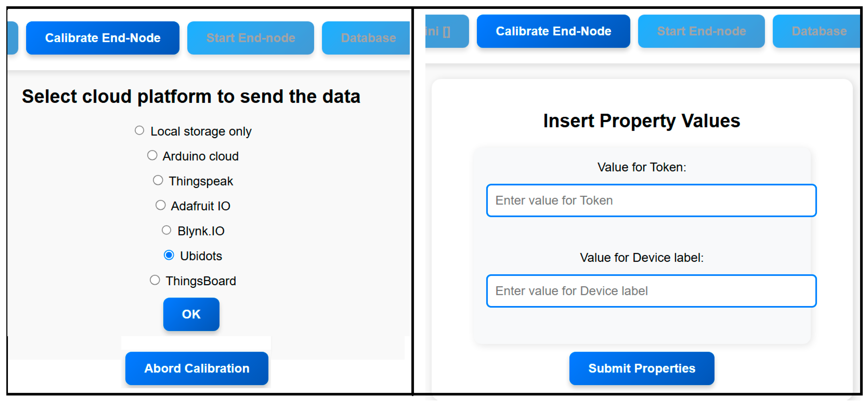The image size is (868, 402).
Task: Pick the Adafruit IO radio option
Action: (161, 205)
